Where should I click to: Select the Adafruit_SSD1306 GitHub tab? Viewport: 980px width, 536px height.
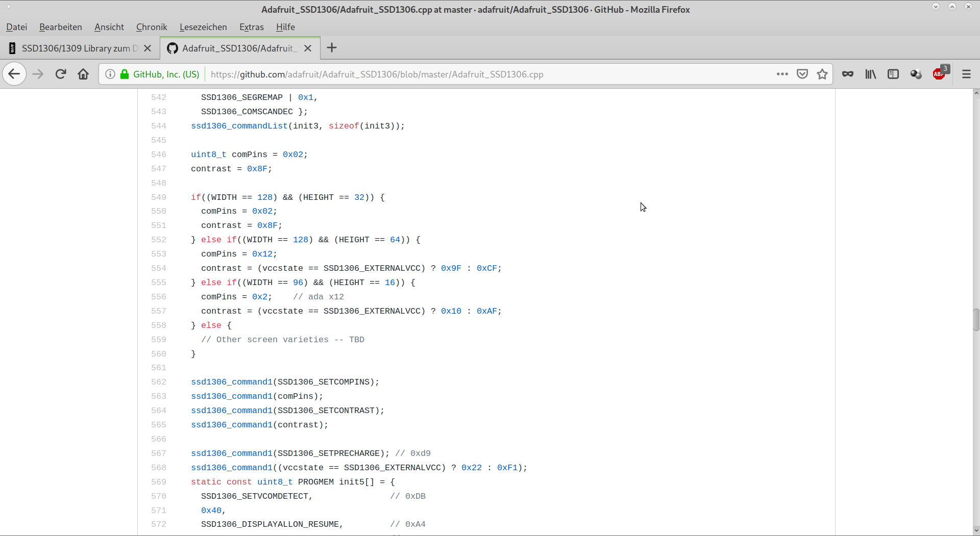pos(240,48)
